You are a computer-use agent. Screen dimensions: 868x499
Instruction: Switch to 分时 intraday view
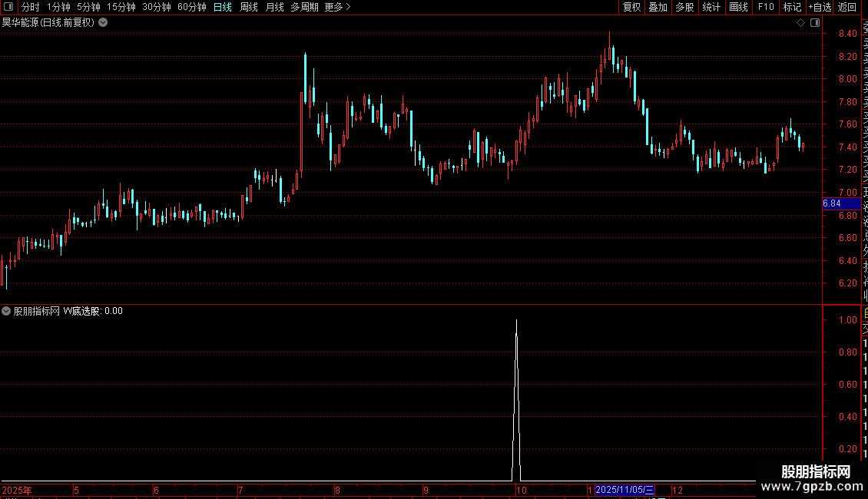coord(31,7)
